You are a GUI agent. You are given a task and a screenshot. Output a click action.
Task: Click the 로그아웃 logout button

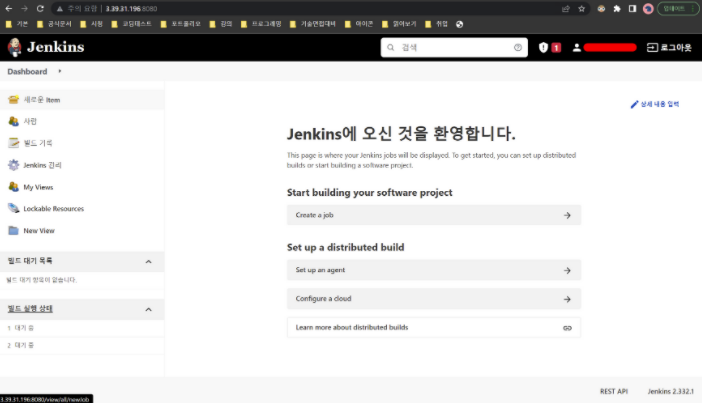click(669, 47)
